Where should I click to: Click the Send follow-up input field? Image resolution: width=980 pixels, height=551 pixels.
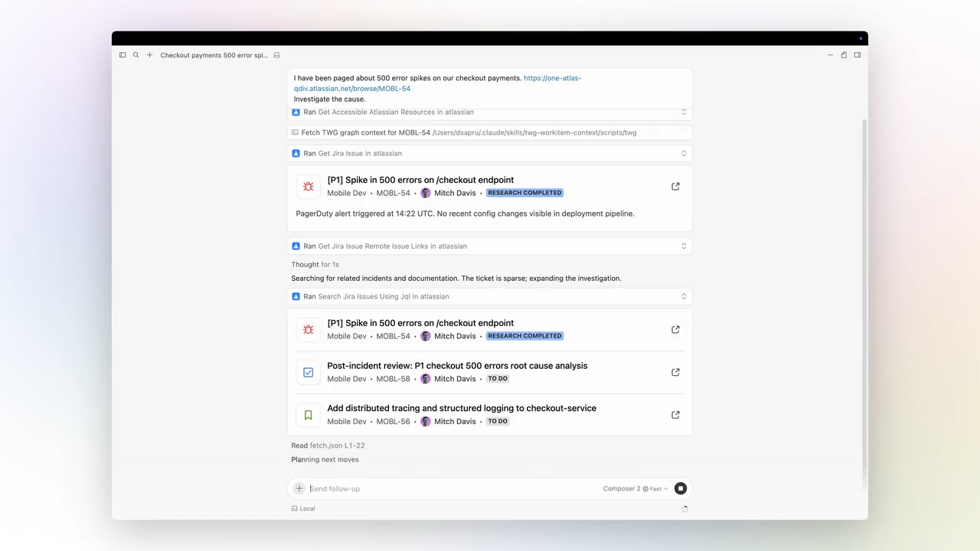point(452,488)
